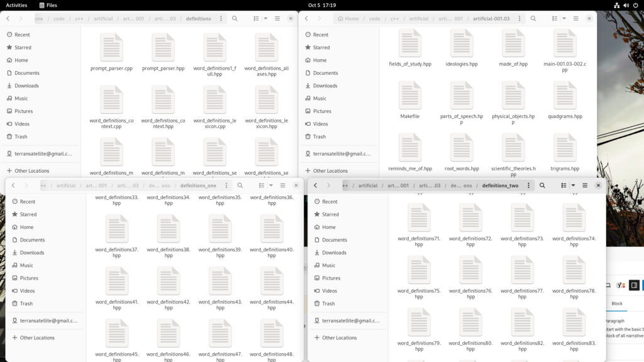Open view options dropdown in definitions_two window
This screenshot has width=644, height=362.
[x=573, y=185]
